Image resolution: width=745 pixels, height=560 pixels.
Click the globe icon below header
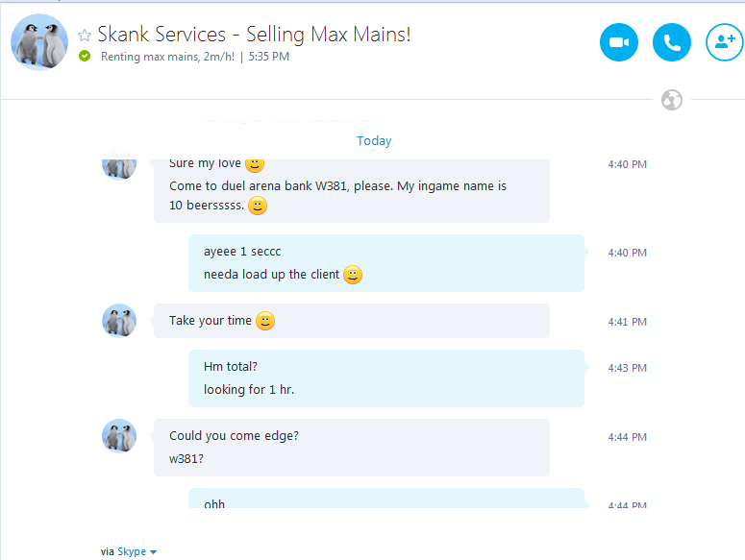point(672,100)
